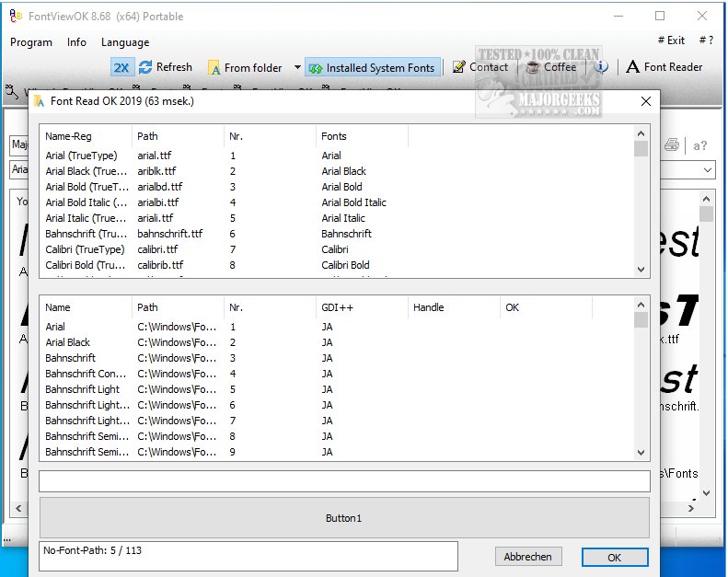Click the FontViewOK app icon in title bar

[x=16, y=16]
